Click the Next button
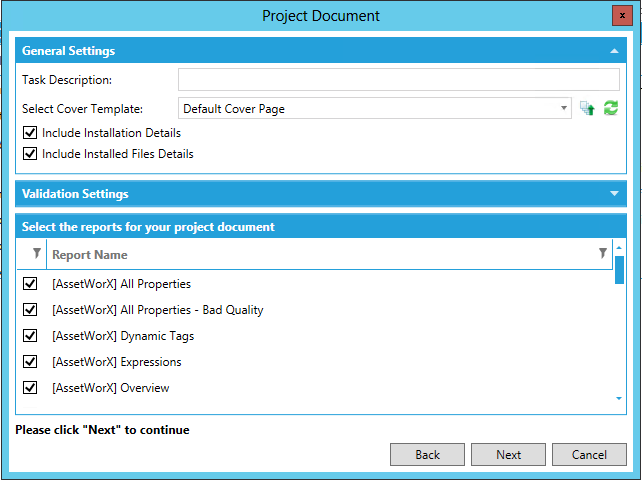Screen dimensions: 642x480 click(508, 455)
